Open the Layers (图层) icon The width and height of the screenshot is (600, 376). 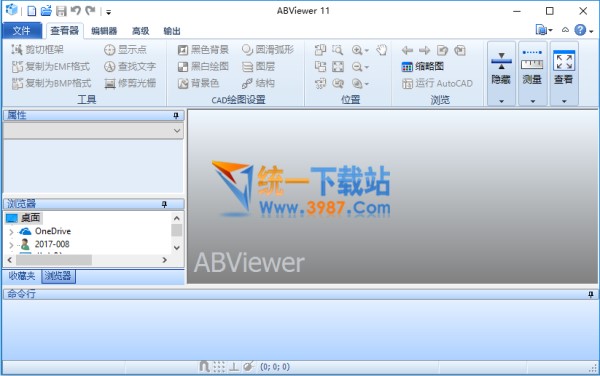point(248,67)
